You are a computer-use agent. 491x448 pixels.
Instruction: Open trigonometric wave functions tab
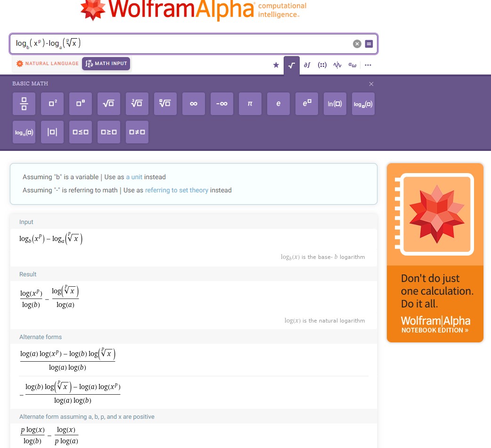click(x=337, y=65)
